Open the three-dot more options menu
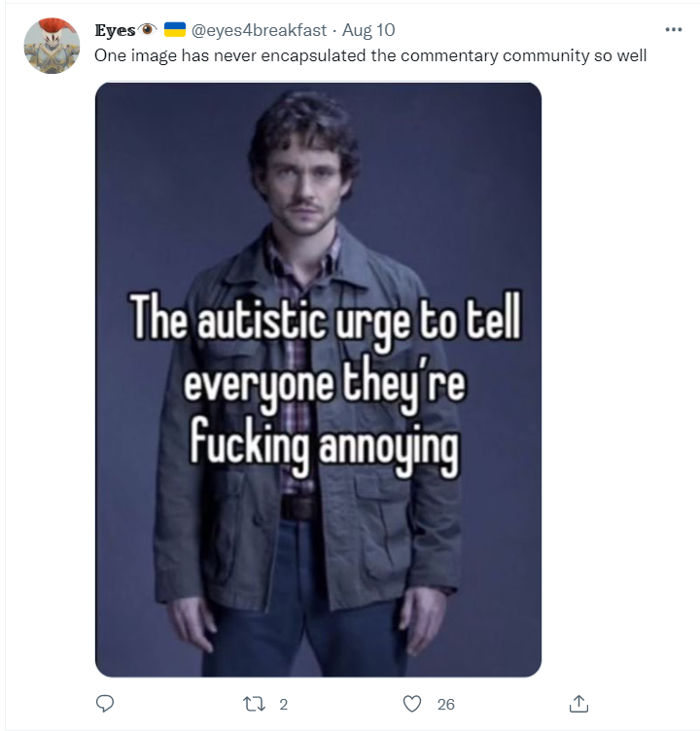700x731 pixels. 674,30
